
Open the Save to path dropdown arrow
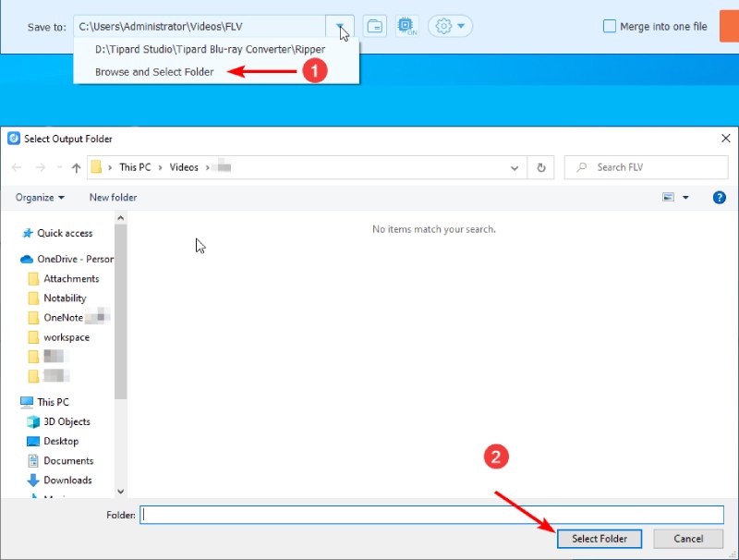coord(339,27)
